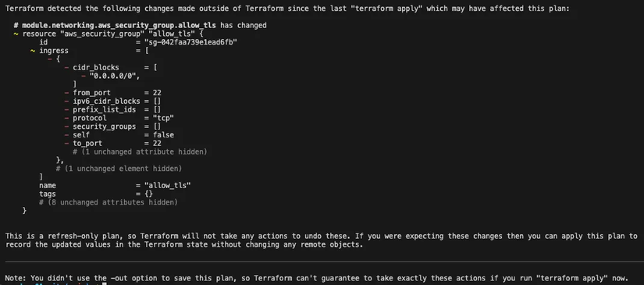Click the bold module.networking.aws_security_group.allow_tls resource address
The image size is (644, 285).
[119, 26]
